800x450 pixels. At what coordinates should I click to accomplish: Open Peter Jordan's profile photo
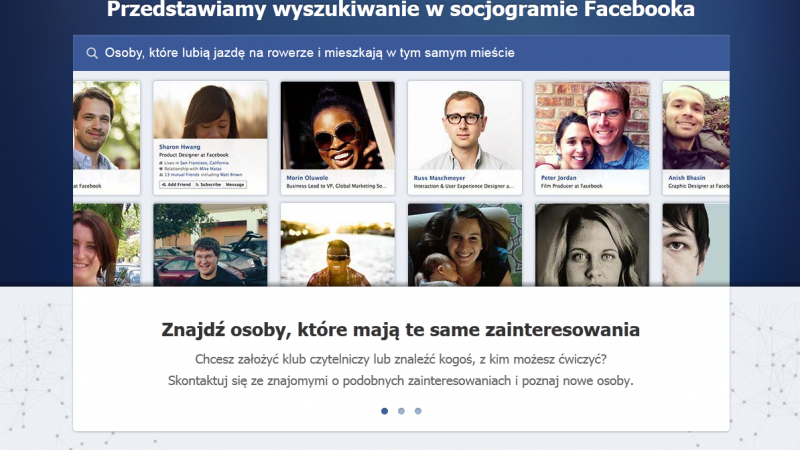pos(592,126)
